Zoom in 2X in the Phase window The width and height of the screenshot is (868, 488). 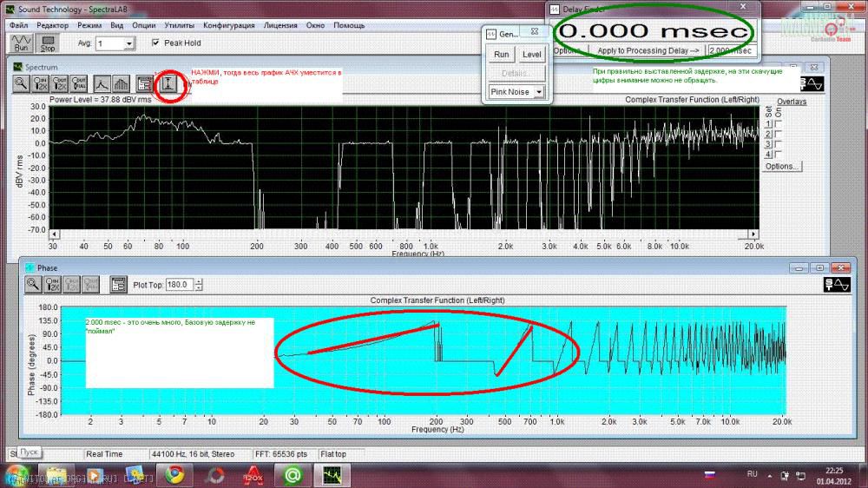pyautogui.click(x=53, y=284)
